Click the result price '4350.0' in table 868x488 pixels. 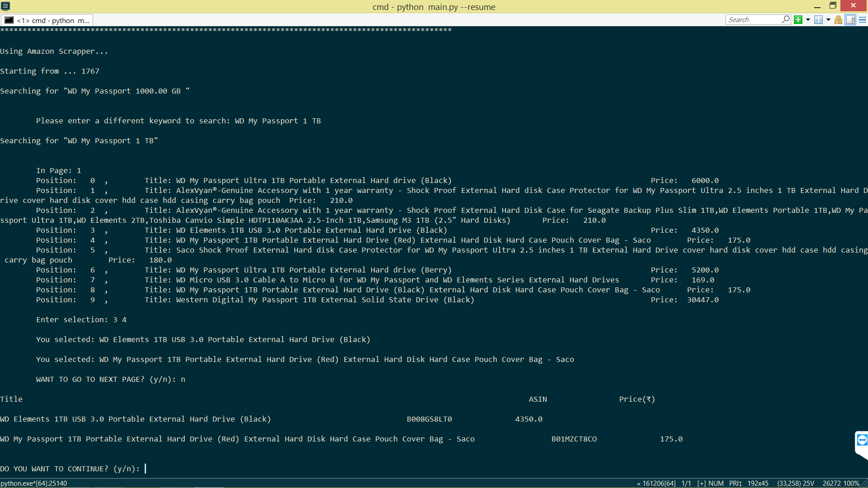[529, 419]
